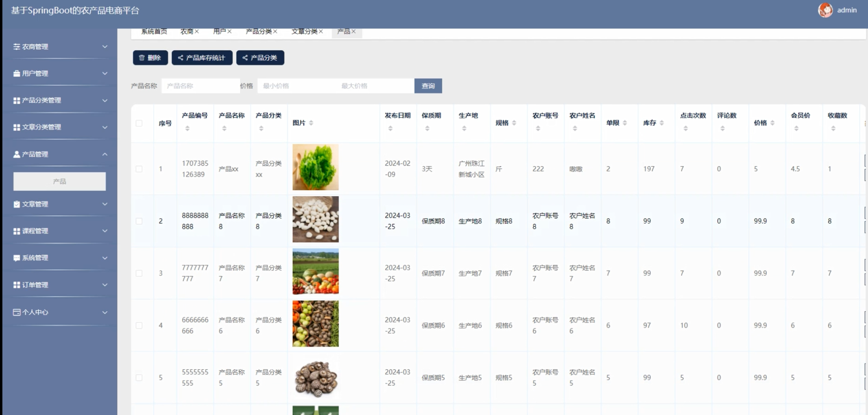Expand the 文章分类管理 menu chevron

105,127
